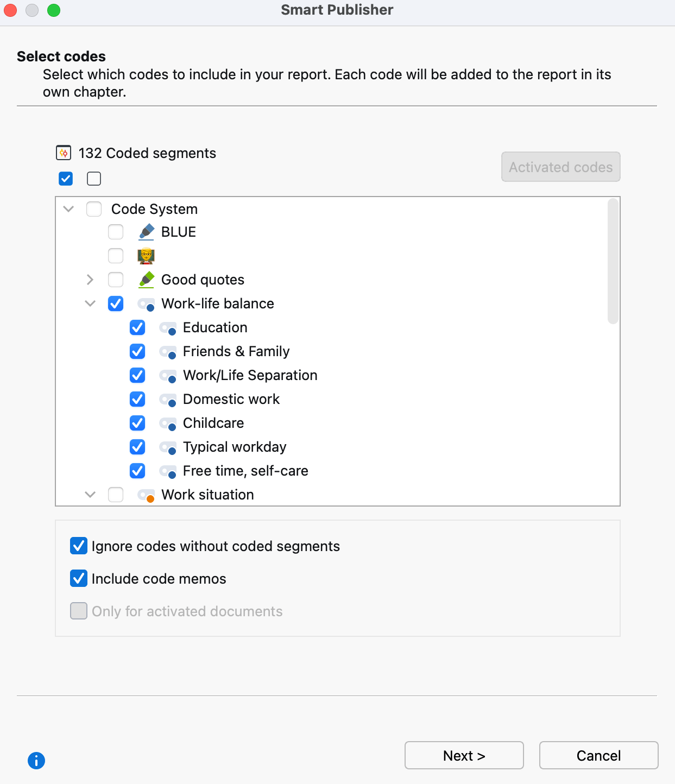The width and height of the screenshot is (675, 784).
Task: Click the empty deselect-all checkbox icon
Action: coord(94,179)
